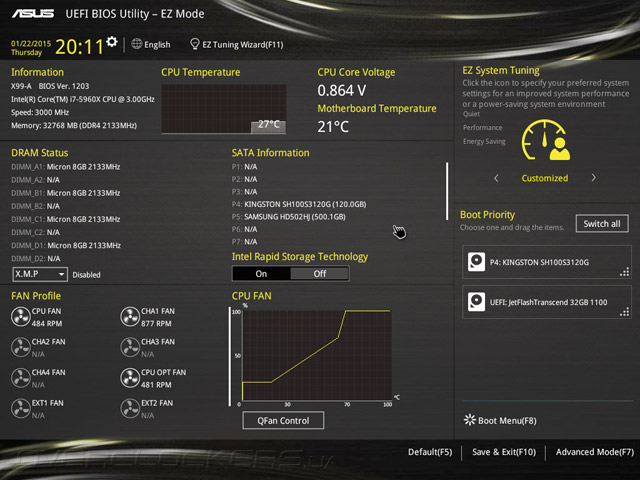This screenshot has height=480, width=640.
Task: Click the Speed: 3000 MHz line
Action: click(40, 112)
